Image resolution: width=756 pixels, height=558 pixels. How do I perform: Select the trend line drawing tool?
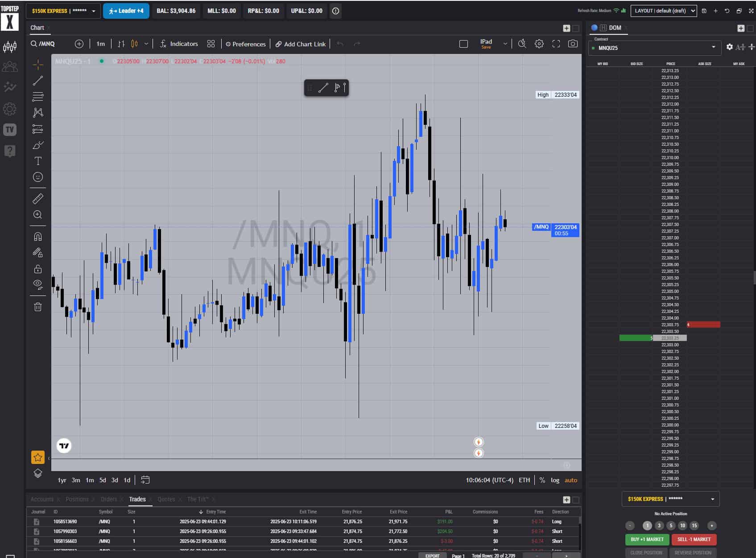(x=38, y=81)
